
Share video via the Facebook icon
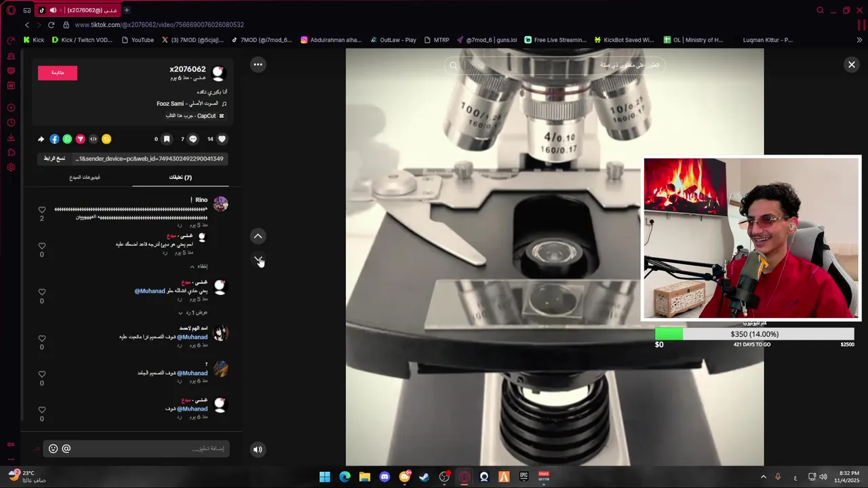54,139
